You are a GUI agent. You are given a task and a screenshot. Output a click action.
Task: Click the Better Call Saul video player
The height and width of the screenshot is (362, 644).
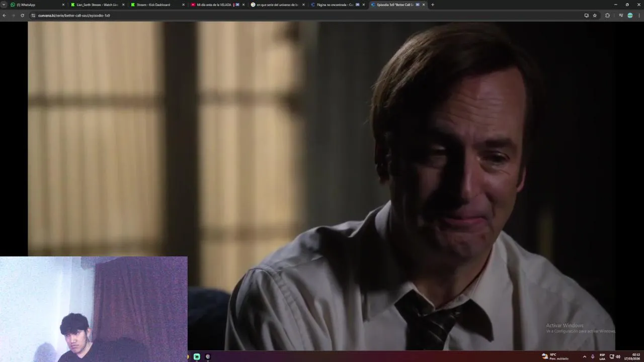[321, 186]
